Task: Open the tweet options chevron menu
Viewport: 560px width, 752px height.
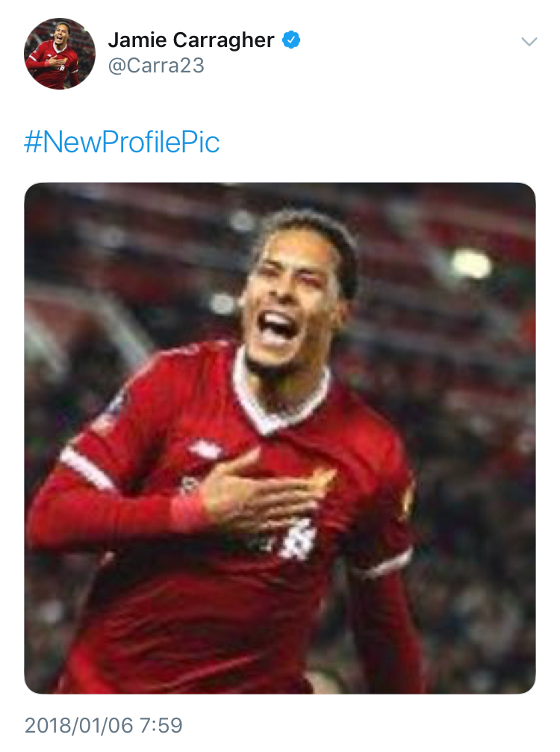Action: pyautogui.click(x=529, y=42)
